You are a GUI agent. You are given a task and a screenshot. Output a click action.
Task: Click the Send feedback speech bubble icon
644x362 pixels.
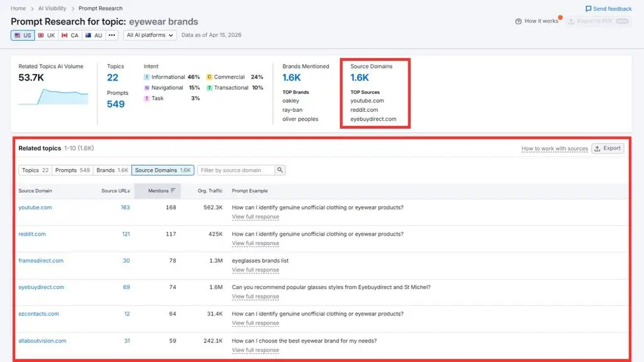point(588,9)
